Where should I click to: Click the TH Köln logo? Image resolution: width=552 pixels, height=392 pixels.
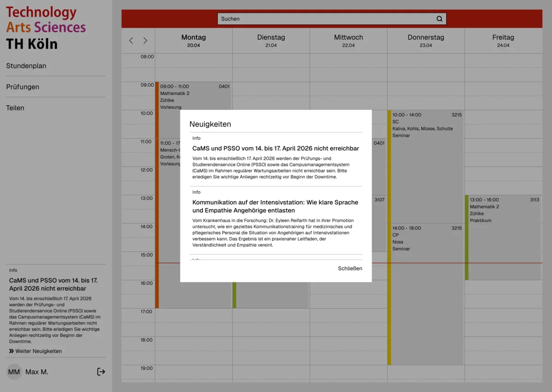pos(46,28)
